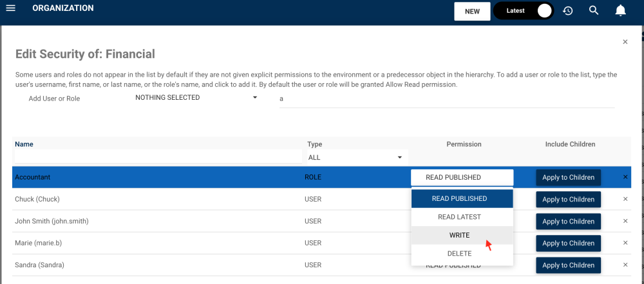Click the Name filter input field
The width and height of the screenshot is (644, 284).
click(x=158, y=156)
